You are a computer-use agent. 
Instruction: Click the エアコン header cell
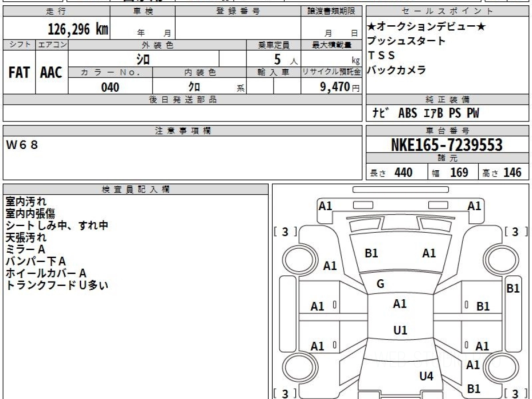pos(52,45)
